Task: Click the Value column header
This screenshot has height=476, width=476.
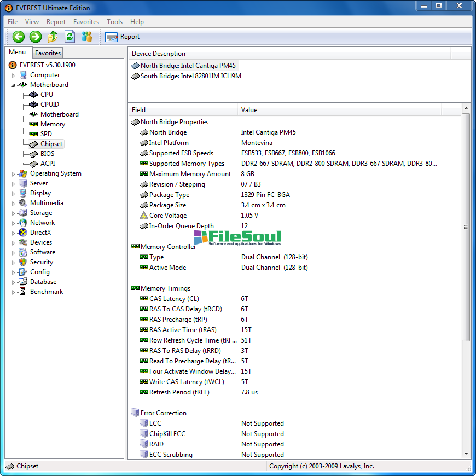Action: (x=339, y=110)
